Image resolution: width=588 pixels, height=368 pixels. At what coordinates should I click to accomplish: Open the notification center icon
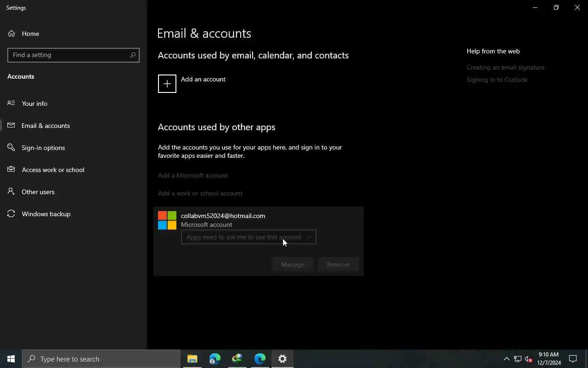[573, 359]
